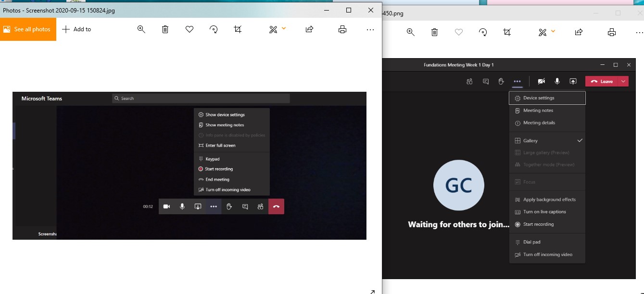Click the share-screen icon in the left Teams call bar
The height and width of the screenshot is (294, 644).
coord(198,207)
